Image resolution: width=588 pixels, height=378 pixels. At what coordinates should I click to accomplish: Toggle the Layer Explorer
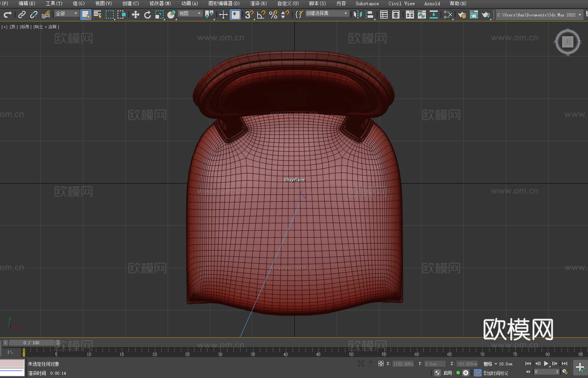396,14
